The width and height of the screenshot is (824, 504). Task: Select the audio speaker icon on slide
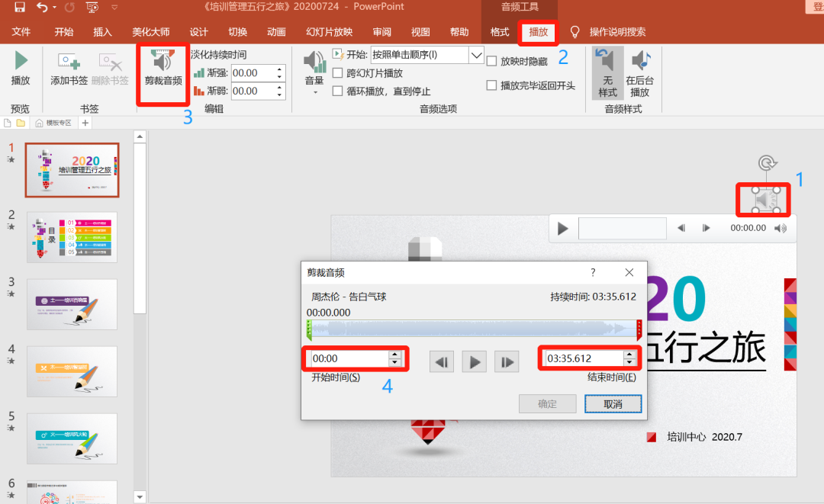point(766,200)
